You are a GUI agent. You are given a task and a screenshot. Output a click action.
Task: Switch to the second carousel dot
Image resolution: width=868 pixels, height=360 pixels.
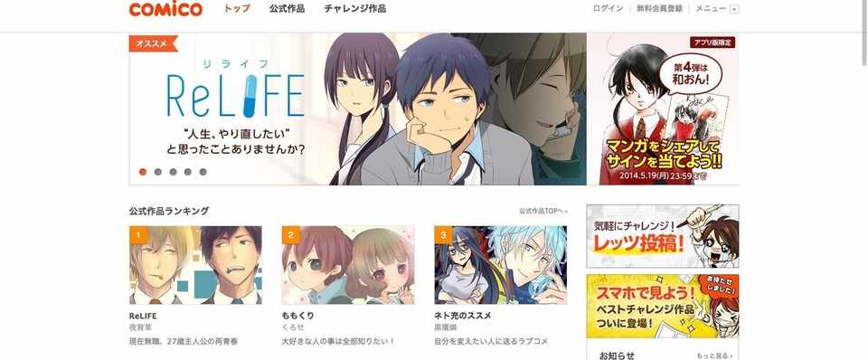tap(157, 172)
